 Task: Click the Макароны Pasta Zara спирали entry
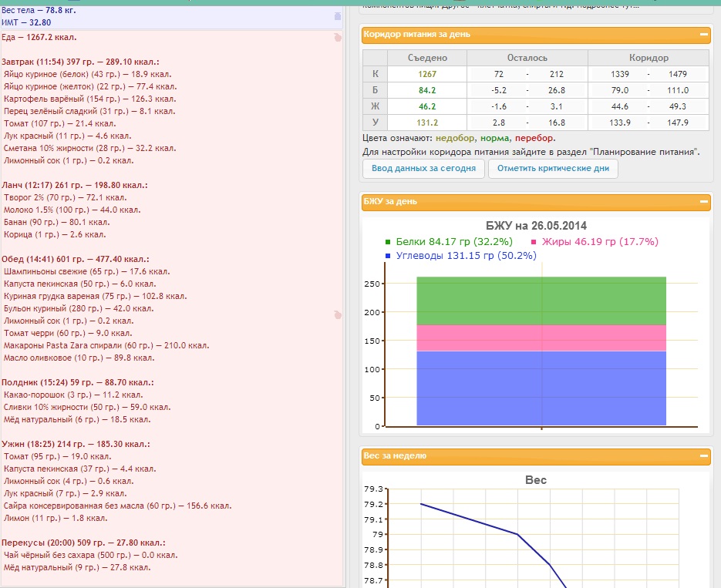[x=106, y=346]
